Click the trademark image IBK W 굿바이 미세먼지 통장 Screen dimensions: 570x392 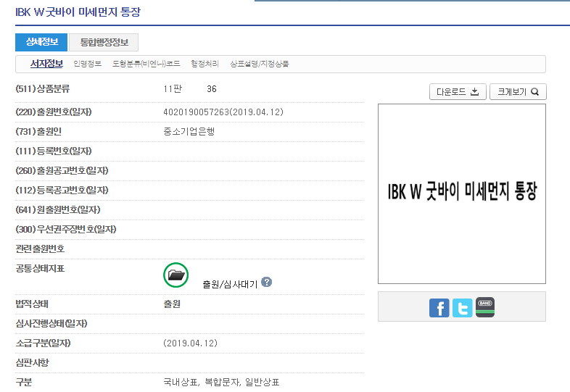(x=462, y=193)
